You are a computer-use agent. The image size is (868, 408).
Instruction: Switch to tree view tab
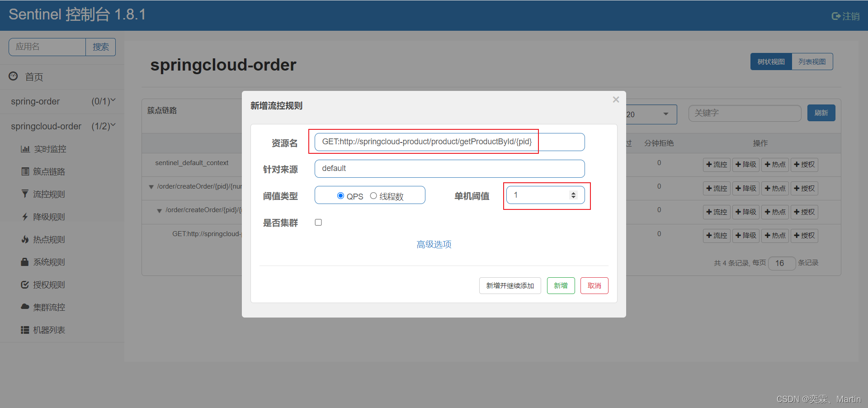(x=771, y=62)
